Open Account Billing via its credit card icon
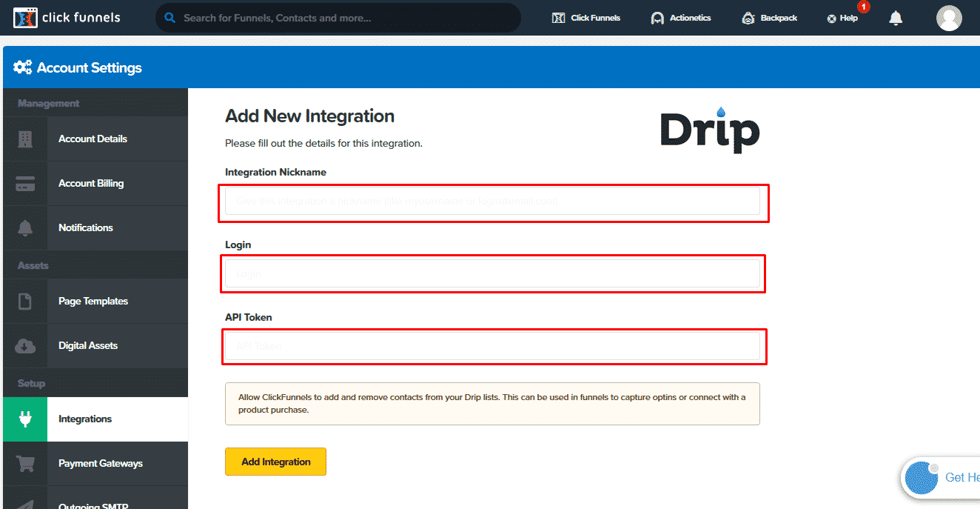 coord(25,183)
